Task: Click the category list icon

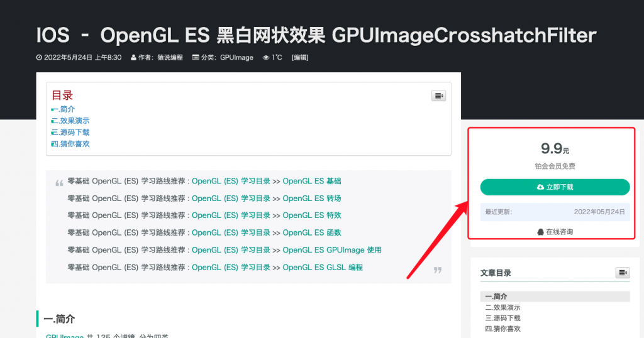Action: click(x=196, y=57)
